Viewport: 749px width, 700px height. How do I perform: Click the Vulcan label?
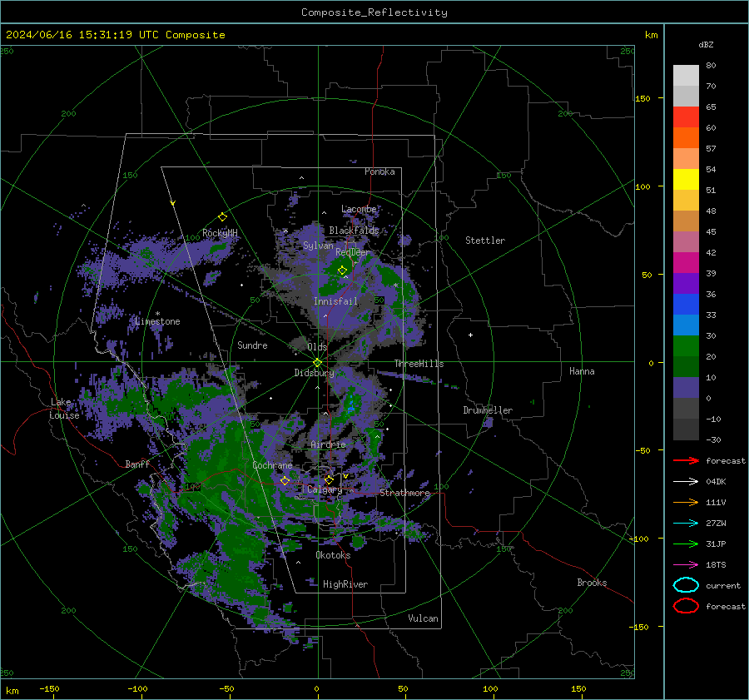[423, 618]
